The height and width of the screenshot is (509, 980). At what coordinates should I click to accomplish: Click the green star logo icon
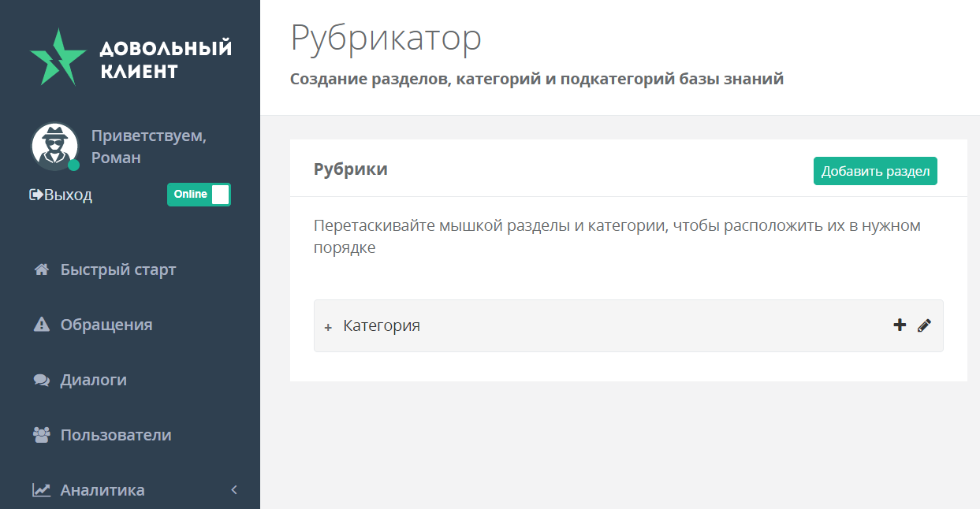tap(57, 58)
